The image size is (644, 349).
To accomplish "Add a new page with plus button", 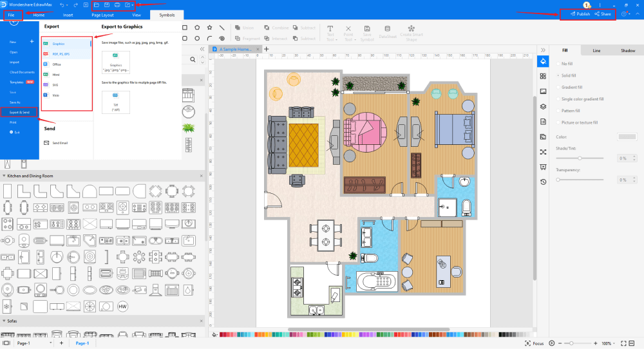I will (62, 343).
